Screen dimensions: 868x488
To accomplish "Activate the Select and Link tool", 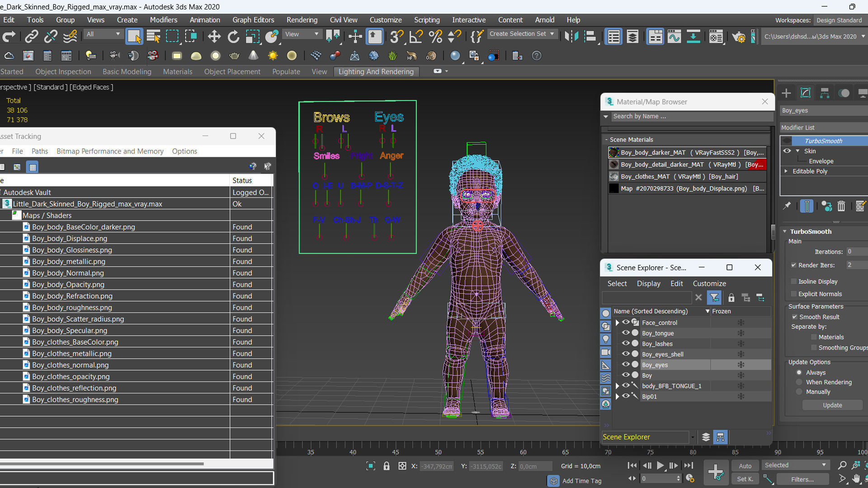I will pyautogui.click(x=31, y=37).
